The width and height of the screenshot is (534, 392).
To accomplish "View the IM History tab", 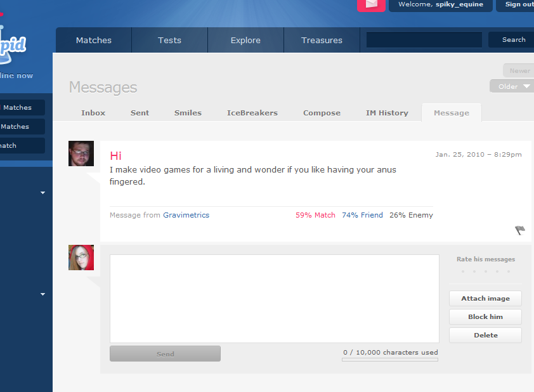I will click(387, 113).
